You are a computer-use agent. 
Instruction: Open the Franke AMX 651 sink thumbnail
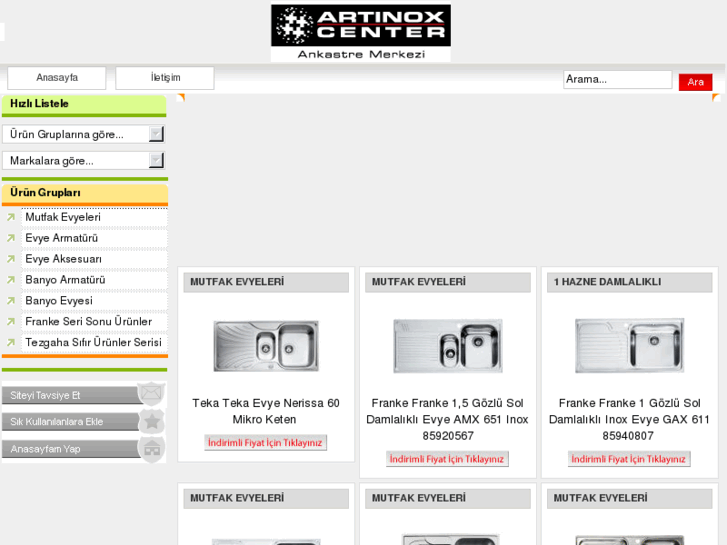[x=448, y=346]
